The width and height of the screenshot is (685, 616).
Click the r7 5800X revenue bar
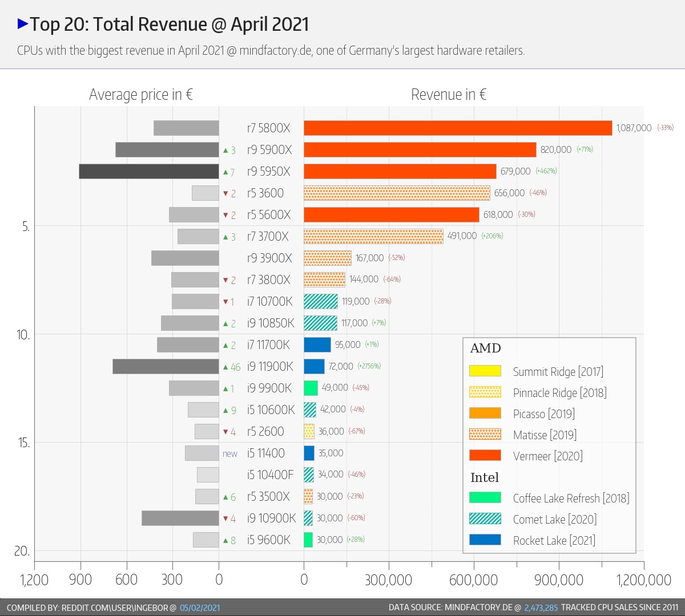coord(458,128)
